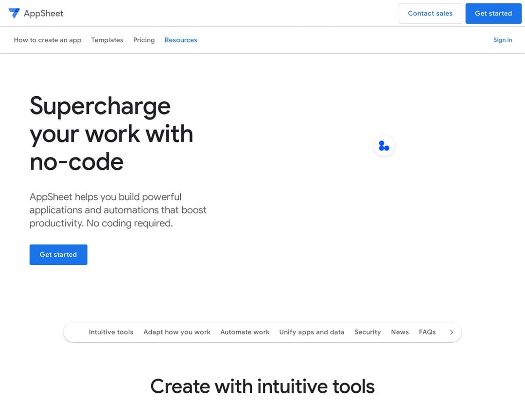Jump to Adapt how you work section
This screenshot has width=525, height=420.
pyautogui.click(x=177, y=332)
